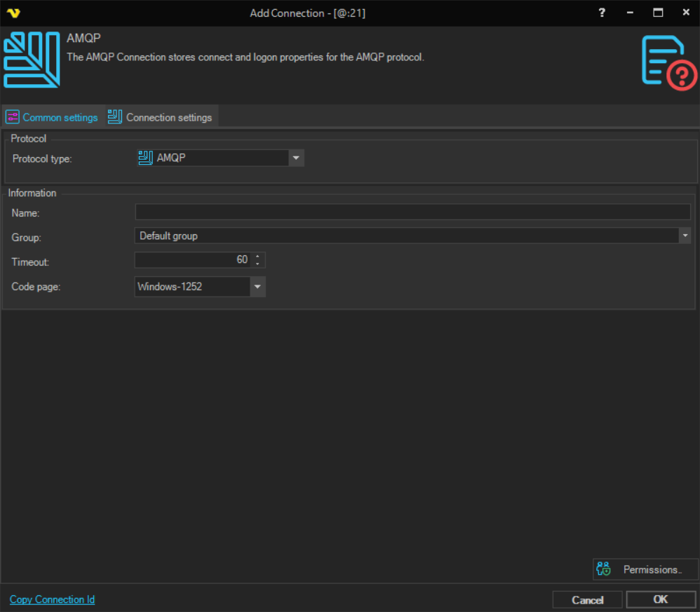
Task: Click inside the Timeout number field
Action: pos(193,260)
